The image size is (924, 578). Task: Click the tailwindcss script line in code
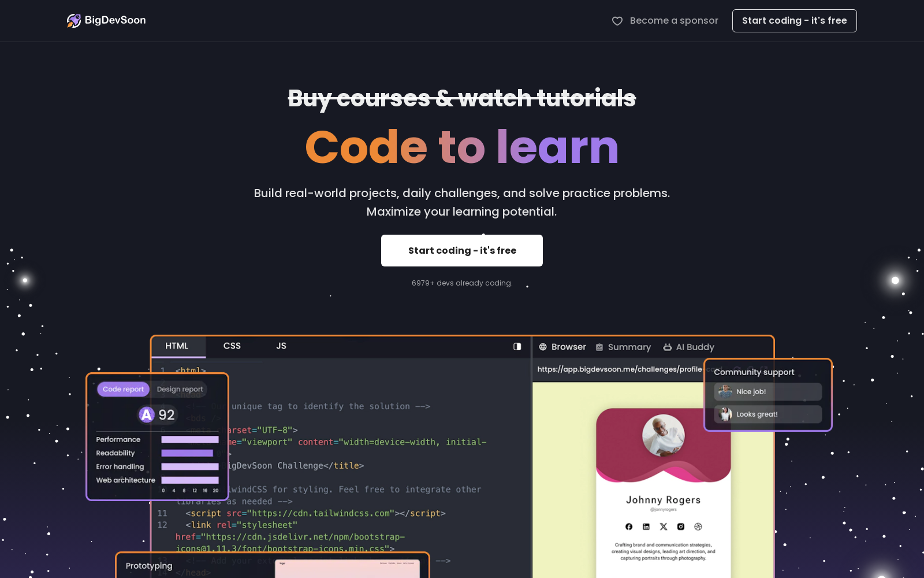315,513
